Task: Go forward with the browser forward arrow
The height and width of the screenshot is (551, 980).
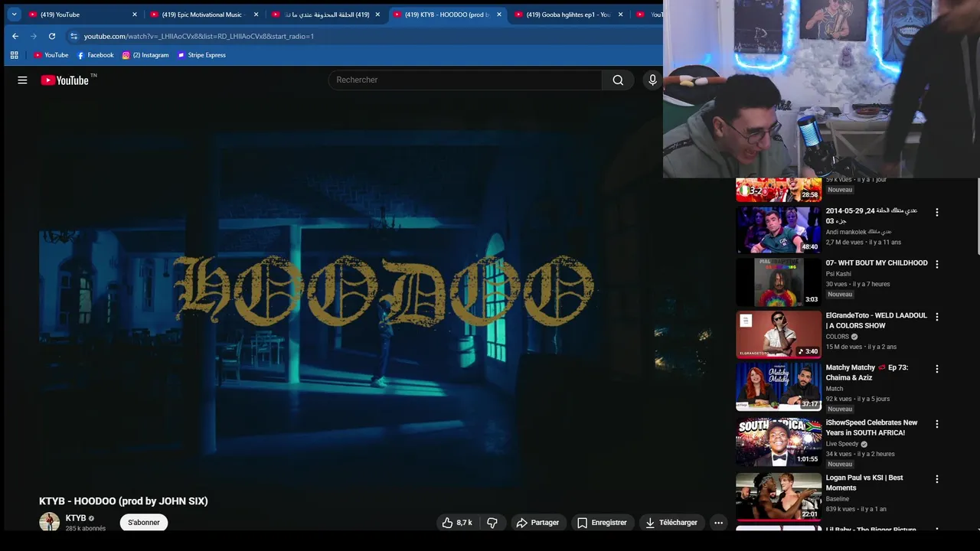Action: point(34,36)
